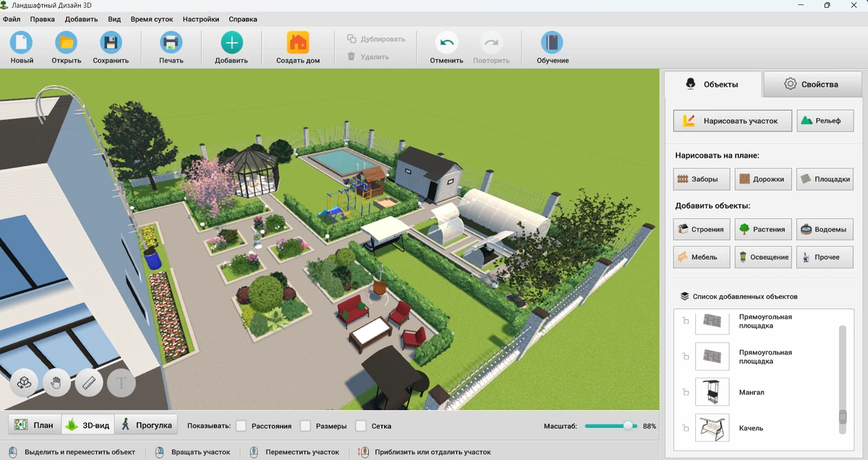The image size is (868, 460).
Task: Open the Время суток menu
Action: pos(151,19)
